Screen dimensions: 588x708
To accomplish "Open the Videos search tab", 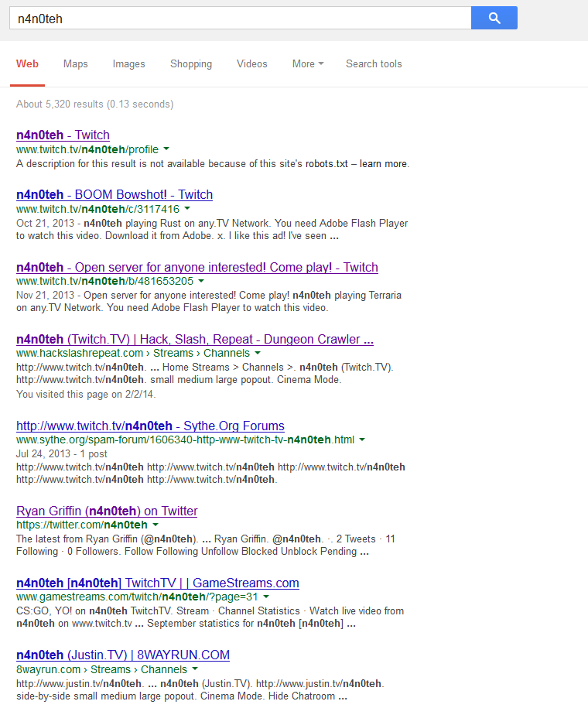I will 252,63.
